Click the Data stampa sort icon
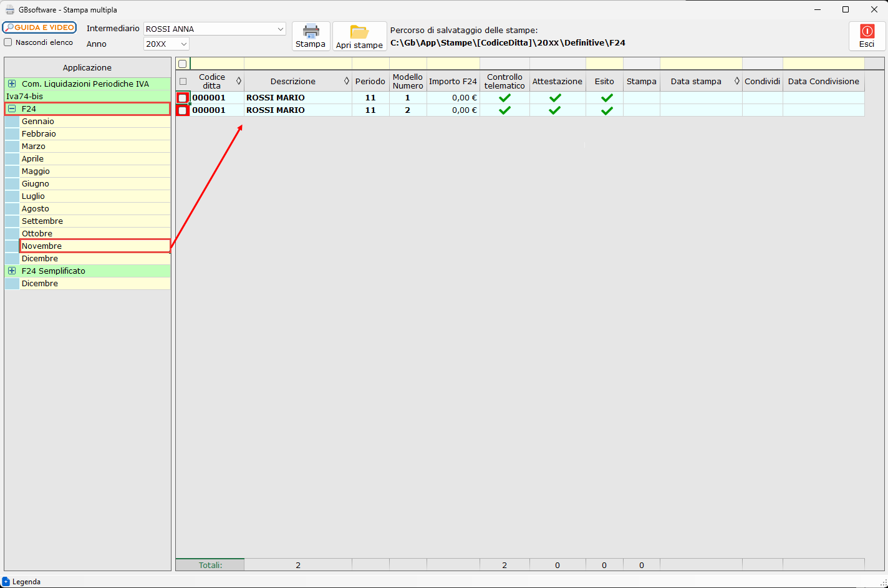This screenshot has width=888, height=588. click(x=736, y=81)
